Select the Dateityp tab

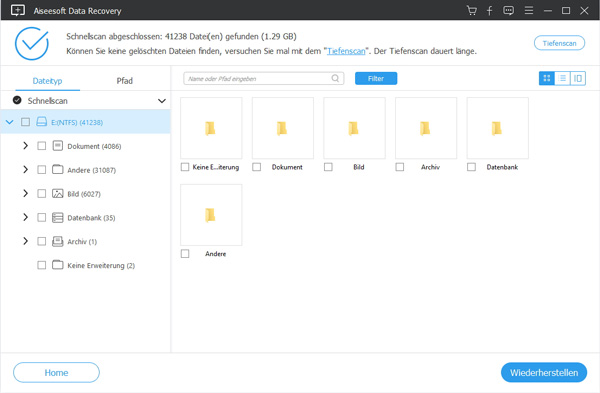(x=47, y=81)
